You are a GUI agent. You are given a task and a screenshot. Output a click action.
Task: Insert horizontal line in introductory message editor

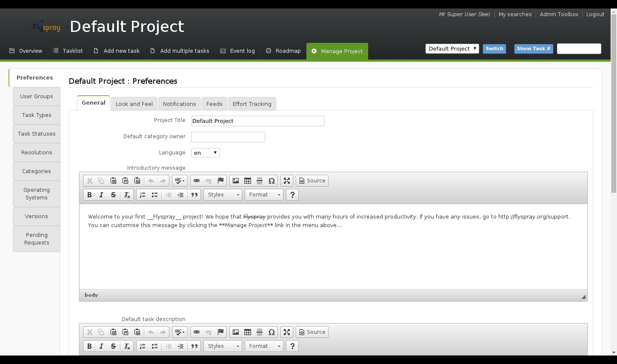point(260,181)
